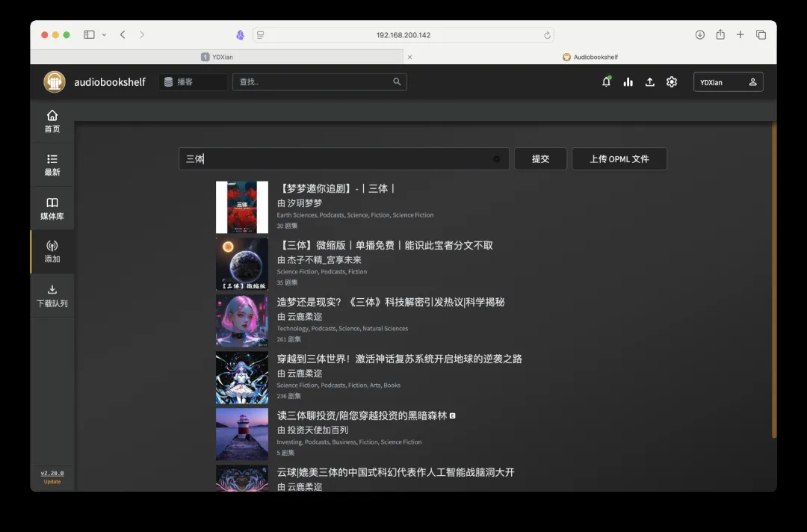The image size is (807, 532).
Task: Open the library stats chart icon
Action: click(x=628, y=82)
